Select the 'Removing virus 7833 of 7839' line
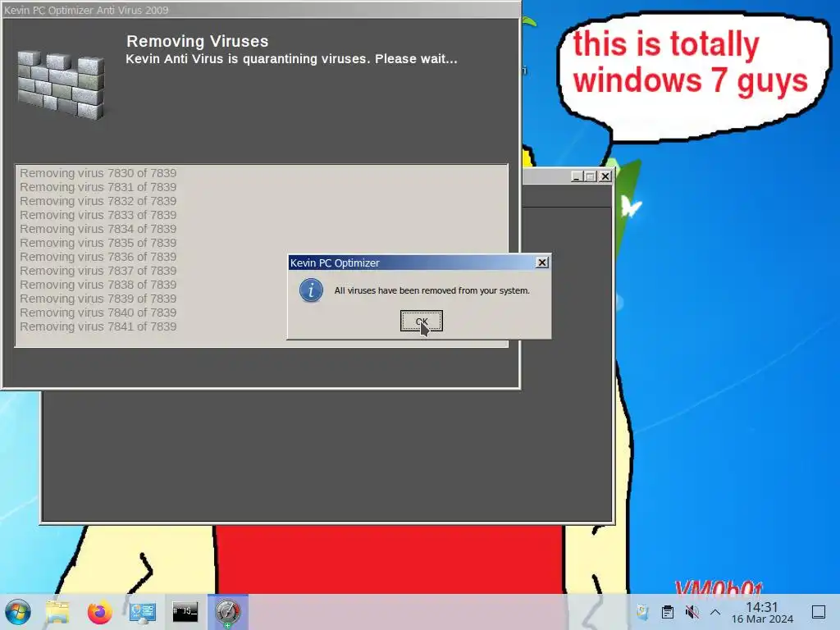Screen dimensions: 840x630 click(98, 215)
